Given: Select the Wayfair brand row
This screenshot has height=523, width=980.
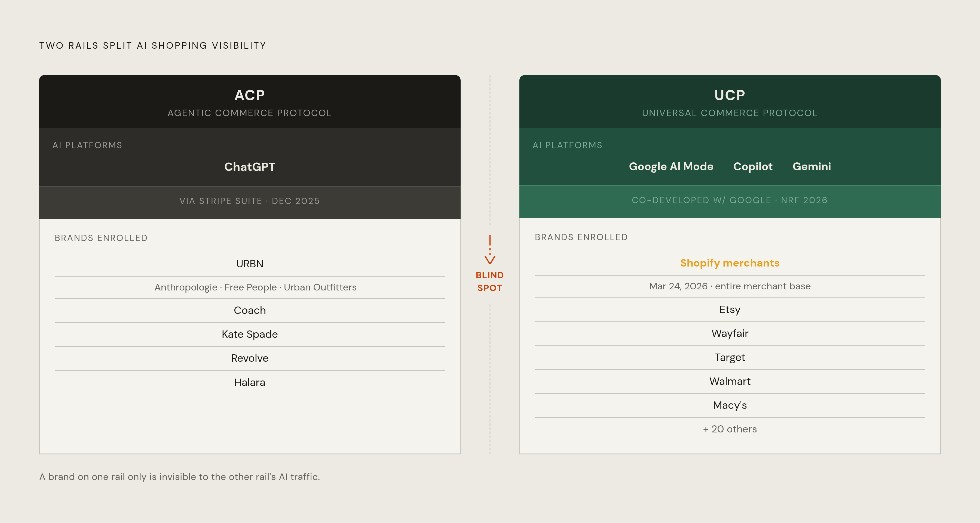Looking at the screenshot, I should click(730, 334).
